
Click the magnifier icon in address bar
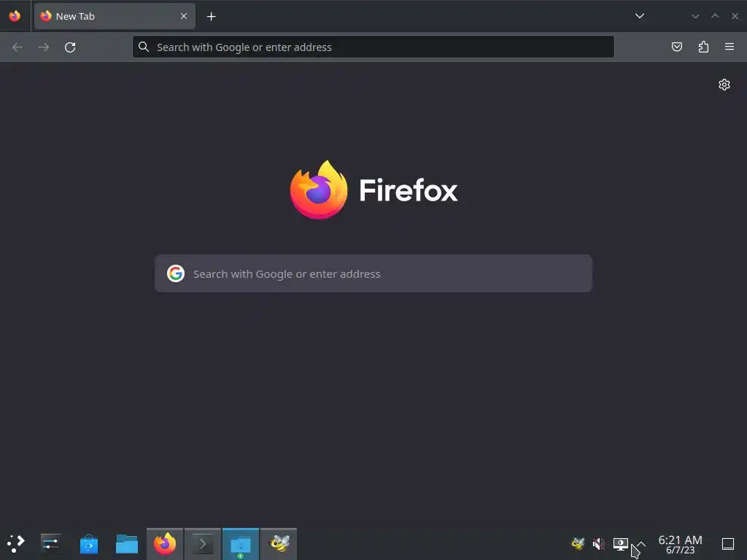(144, 47)
